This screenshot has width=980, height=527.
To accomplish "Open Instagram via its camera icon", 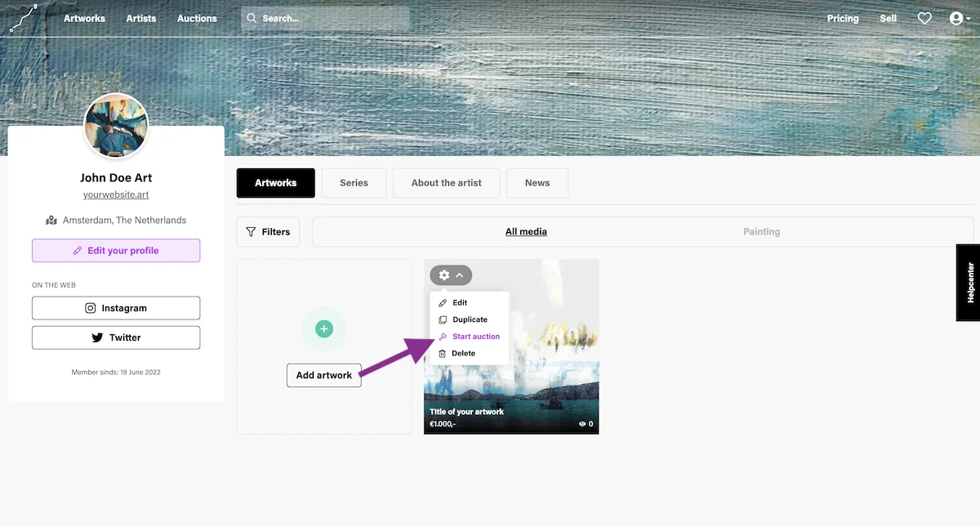I will click(x=90, y=308).
